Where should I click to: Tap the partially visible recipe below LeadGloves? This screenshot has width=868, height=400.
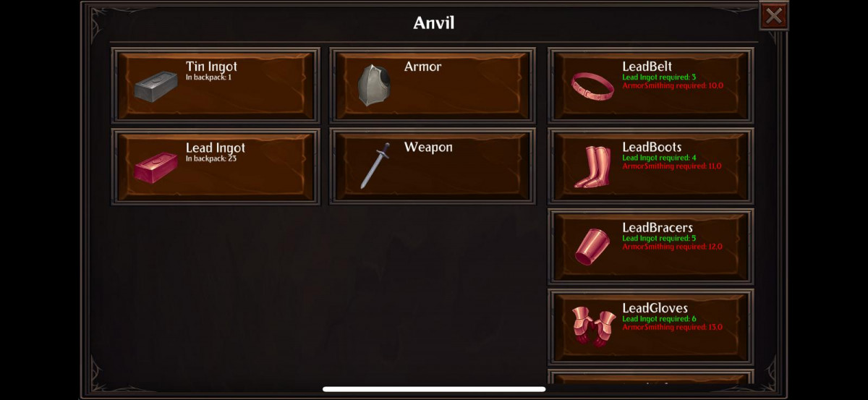coord(651,377)
